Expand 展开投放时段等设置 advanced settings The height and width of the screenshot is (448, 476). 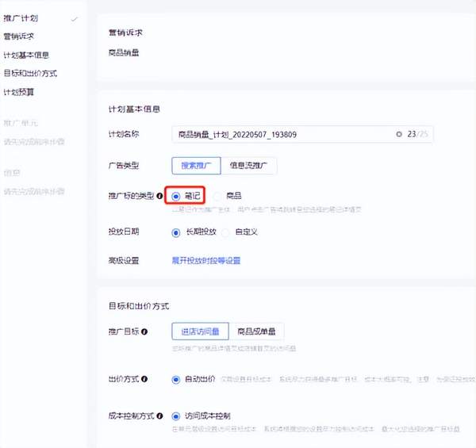[x=205, y=260]
